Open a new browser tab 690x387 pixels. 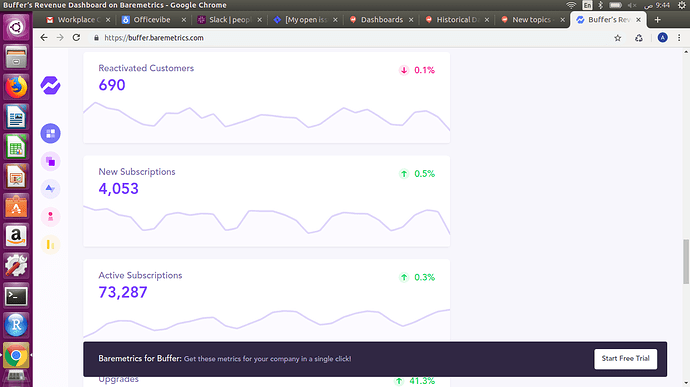[x=657, y=20]
